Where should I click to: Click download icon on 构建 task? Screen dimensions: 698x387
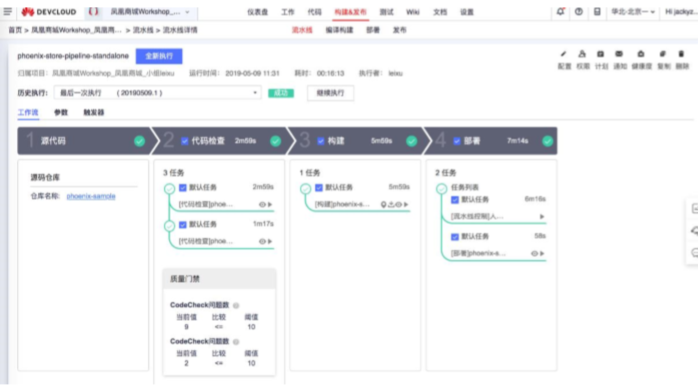(391, 204)
